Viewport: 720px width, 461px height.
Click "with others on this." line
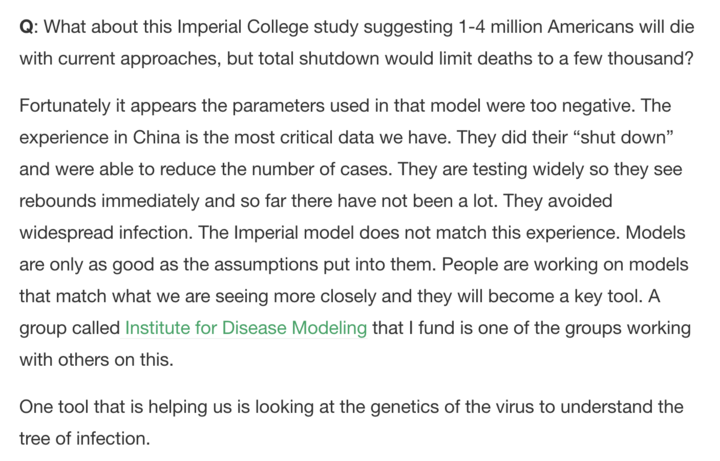pyautogui.click(x=96, y=360)
